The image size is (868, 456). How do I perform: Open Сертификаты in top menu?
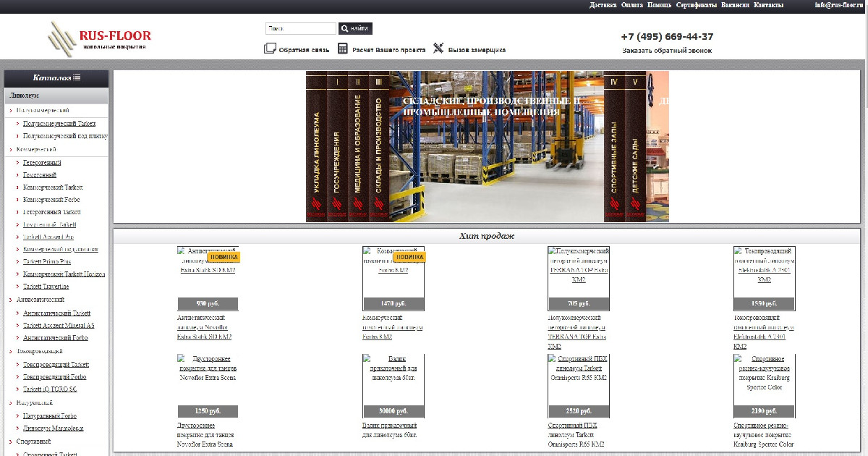pos(697,5)
